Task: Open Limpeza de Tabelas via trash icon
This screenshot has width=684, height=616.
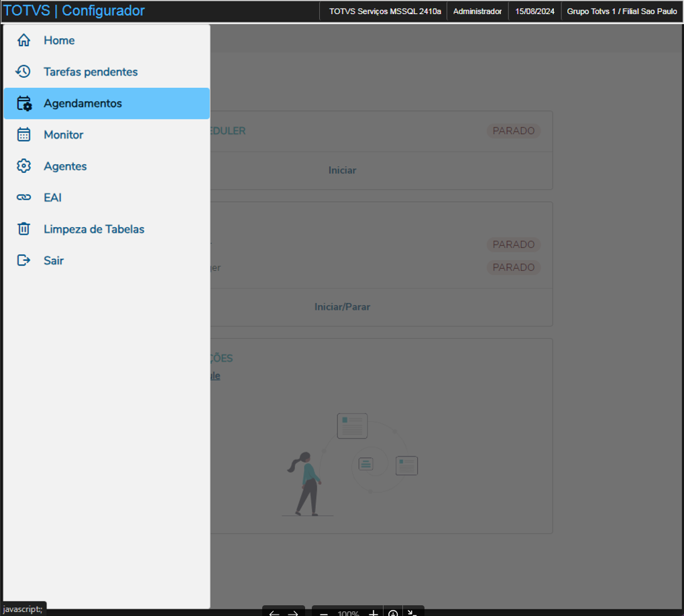Action: [23, 229]
